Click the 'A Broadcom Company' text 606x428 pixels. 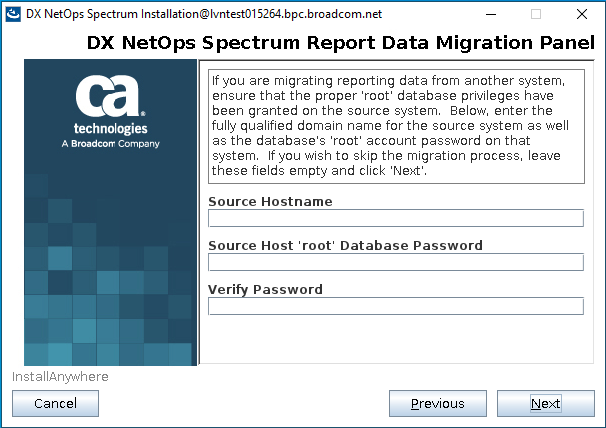pos(111,144)
